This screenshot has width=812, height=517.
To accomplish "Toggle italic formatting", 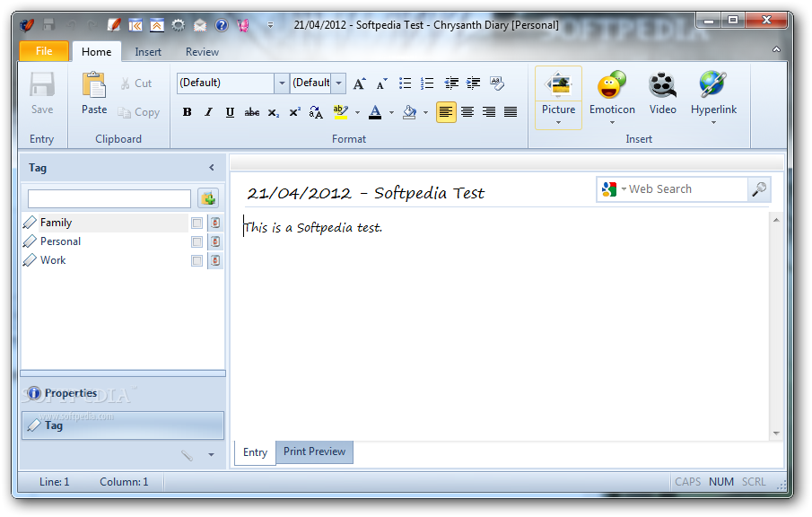I will coord(208,112).
